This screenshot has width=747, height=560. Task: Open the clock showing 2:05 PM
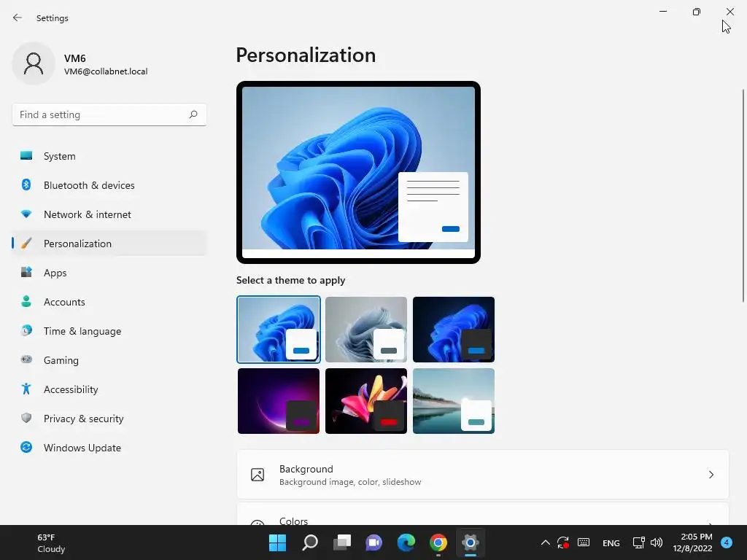(x=692, y=542)
